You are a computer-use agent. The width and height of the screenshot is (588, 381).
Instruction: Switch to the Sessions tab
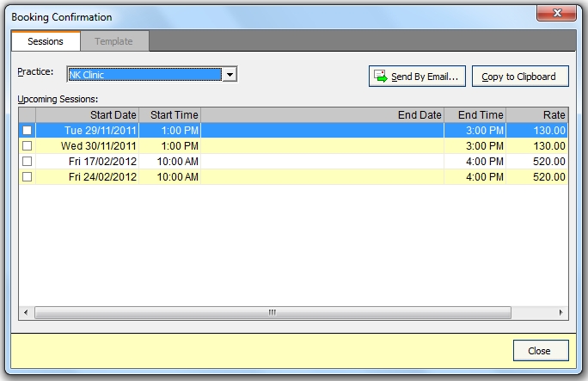click(x=46, y=41)
